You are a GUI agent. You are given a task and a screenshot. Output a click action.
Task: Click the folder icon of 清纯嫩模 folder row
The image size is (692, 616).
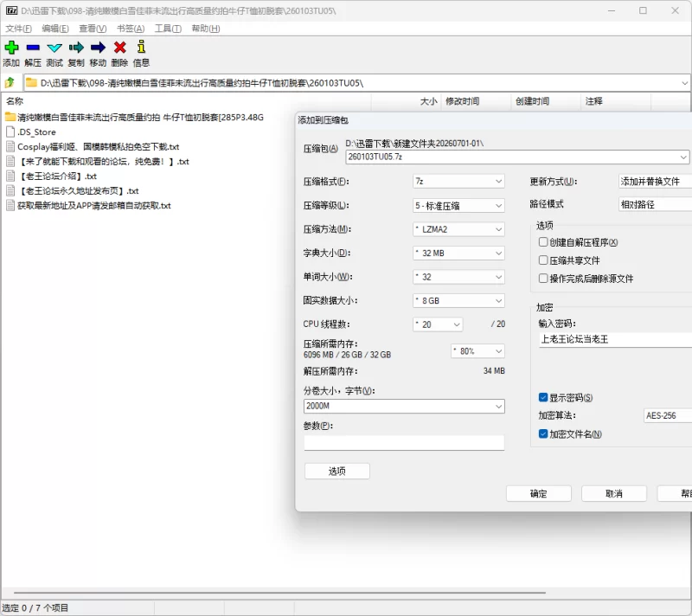10,117
